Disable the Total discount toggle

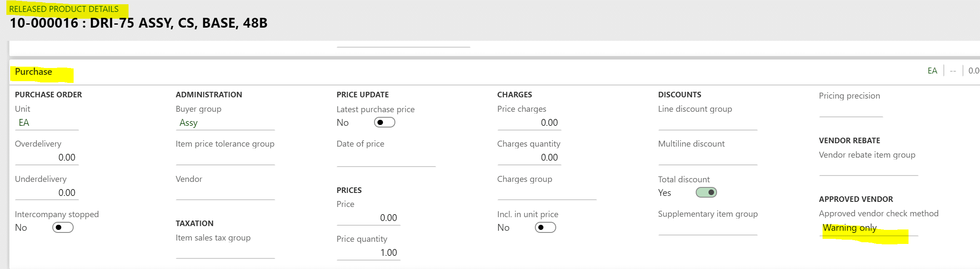click(706, 193)
